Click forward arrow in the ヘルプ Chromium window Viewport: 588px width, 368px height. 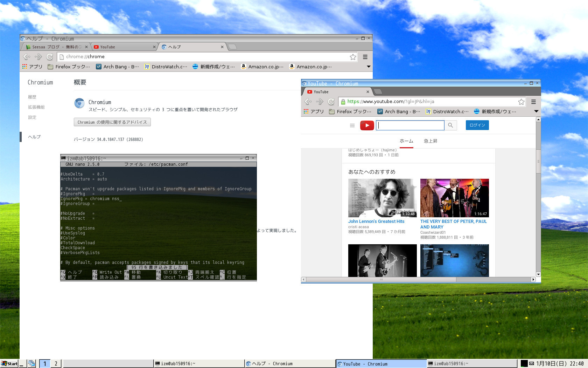click(38, 57)
